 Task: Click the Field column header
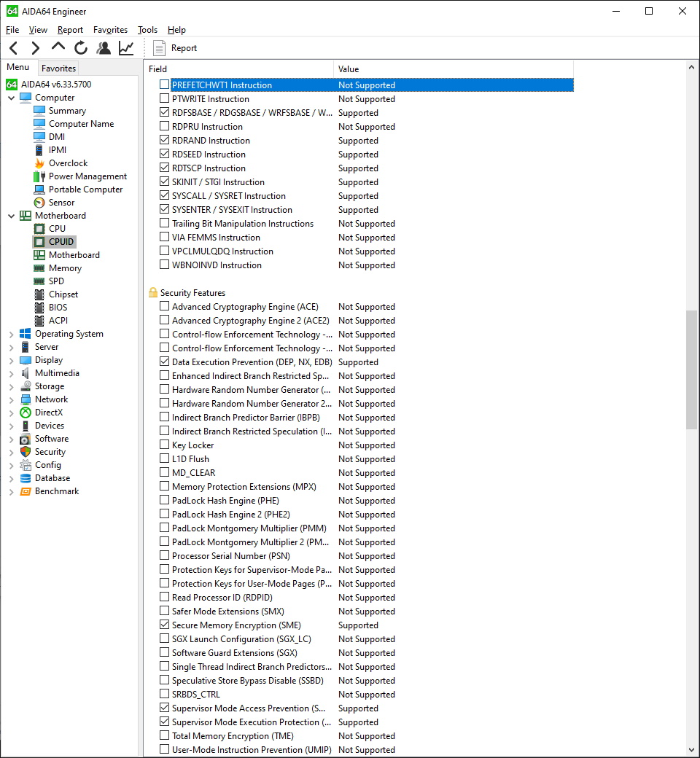pyautogui.click(x=239, y=69)
